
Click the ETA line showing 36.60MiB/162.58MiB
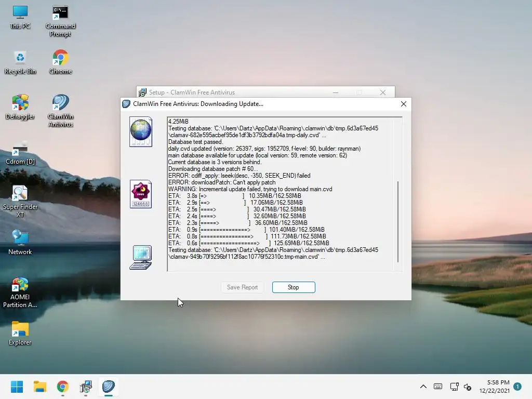click(x=238, y=222)
